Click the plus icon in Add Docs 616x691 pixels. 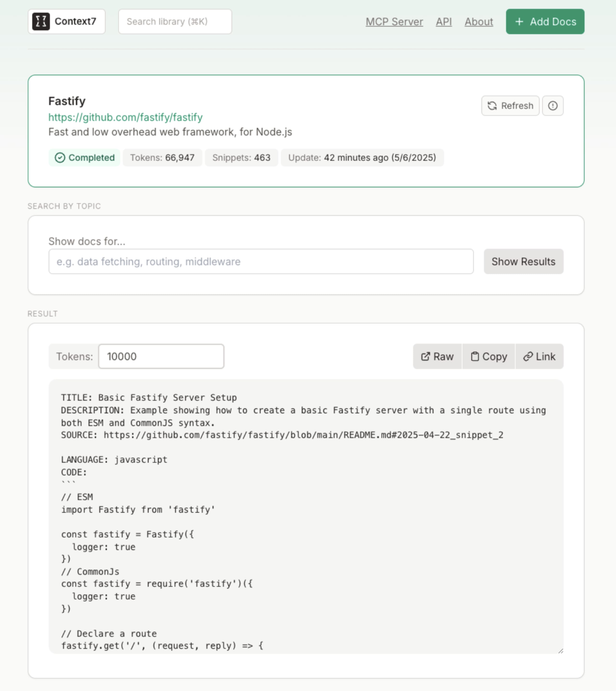coord(519,22)
